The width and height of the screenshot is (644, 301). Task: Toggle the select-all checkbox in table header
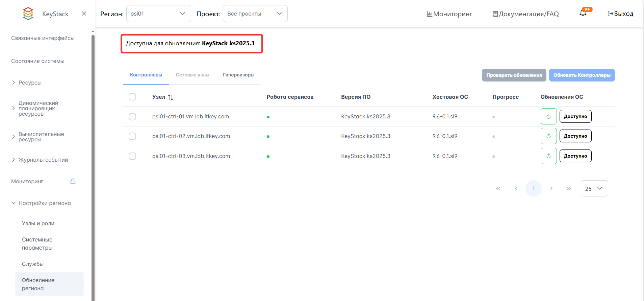[x=132, y=97]
